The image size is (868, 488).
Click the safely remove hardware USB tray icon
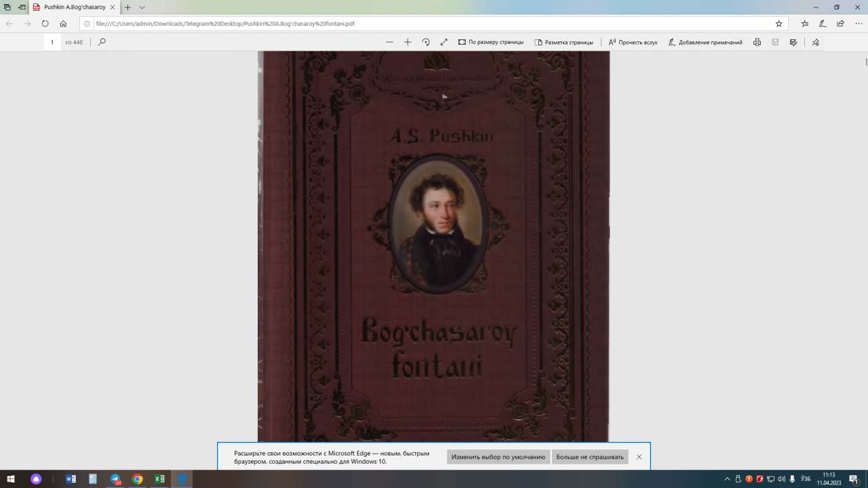(738, 479)
